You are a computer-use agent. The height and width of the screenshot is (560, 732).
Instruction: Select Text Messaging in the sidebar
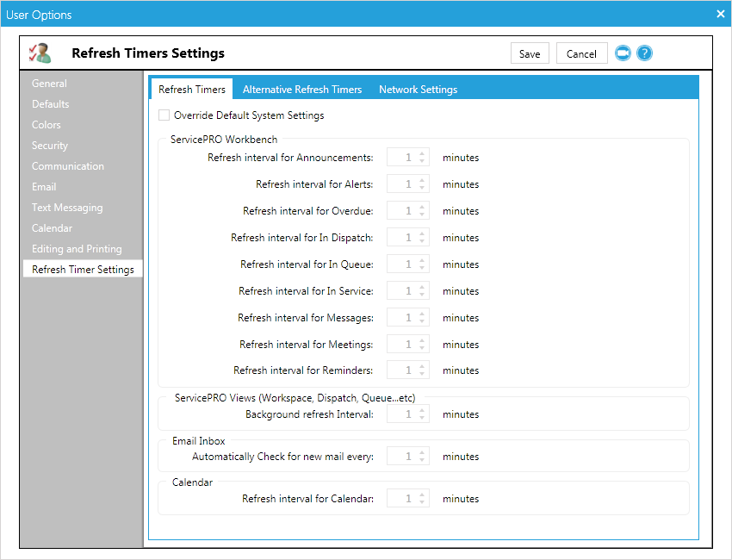(x=67, y=208)
